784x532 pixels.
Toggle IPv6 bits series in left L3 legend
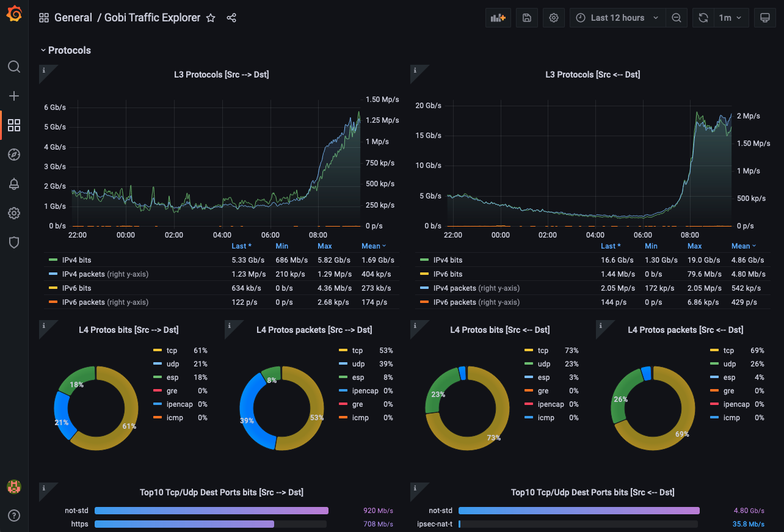[x=76, y=288]
